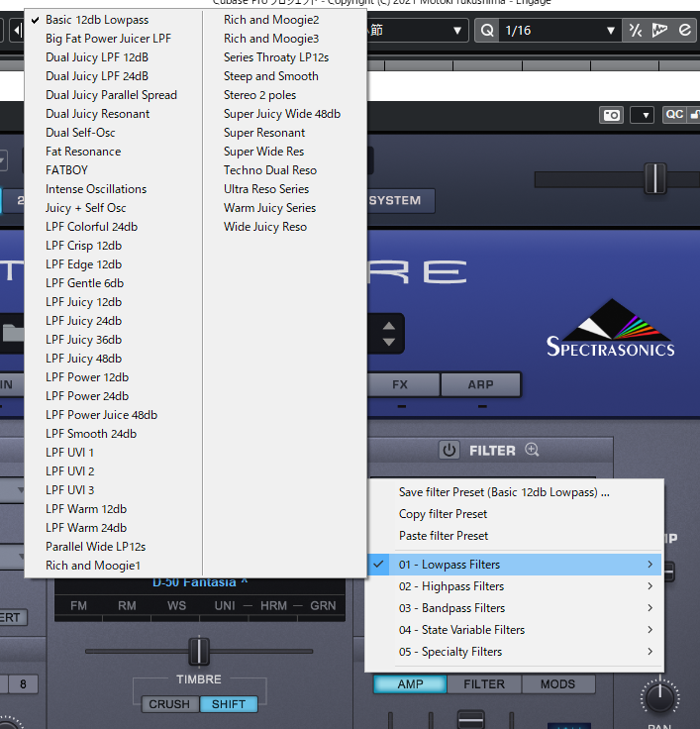Click the part number 8 button
The height and width of the screenshot is (729, 700).
tap(23, 684)
